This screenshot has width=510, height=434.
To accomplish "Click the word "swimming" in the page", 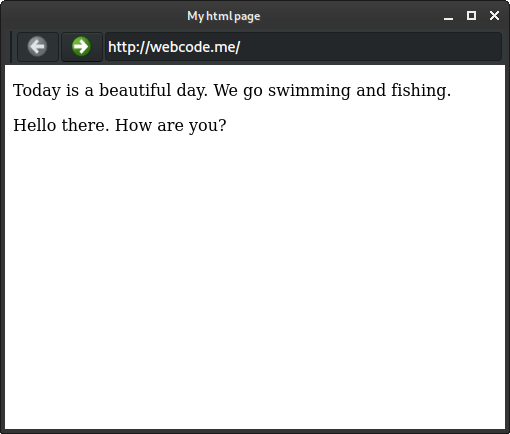I will [x=309, y=91].
